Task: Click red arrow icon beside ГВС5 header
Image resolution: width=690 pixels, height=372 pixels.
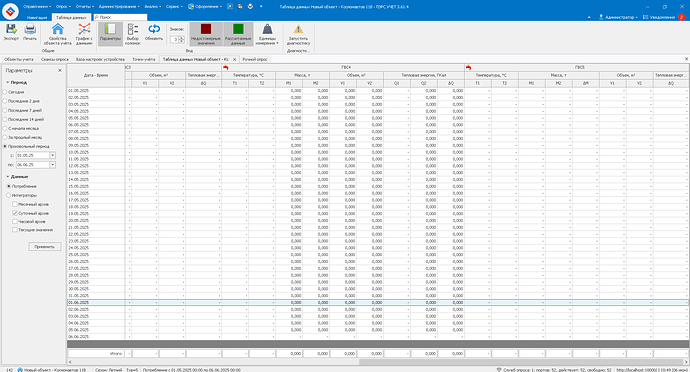Action: (468, 68)
